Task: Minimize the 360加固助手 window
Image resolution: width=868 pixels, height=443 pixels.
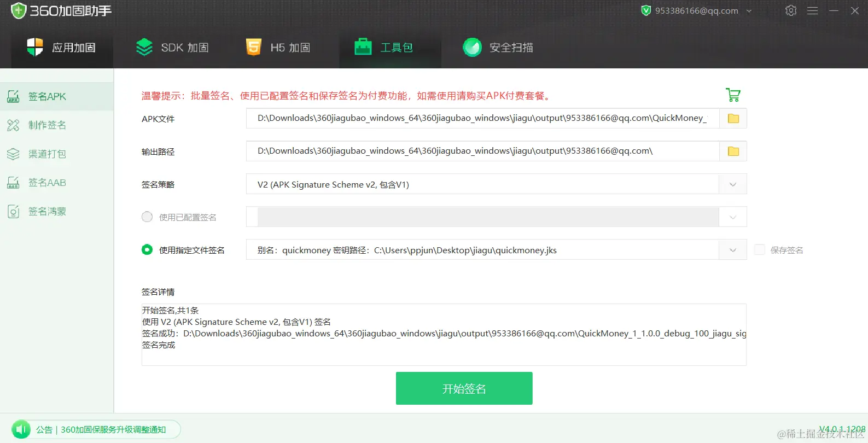Action: 834,10
